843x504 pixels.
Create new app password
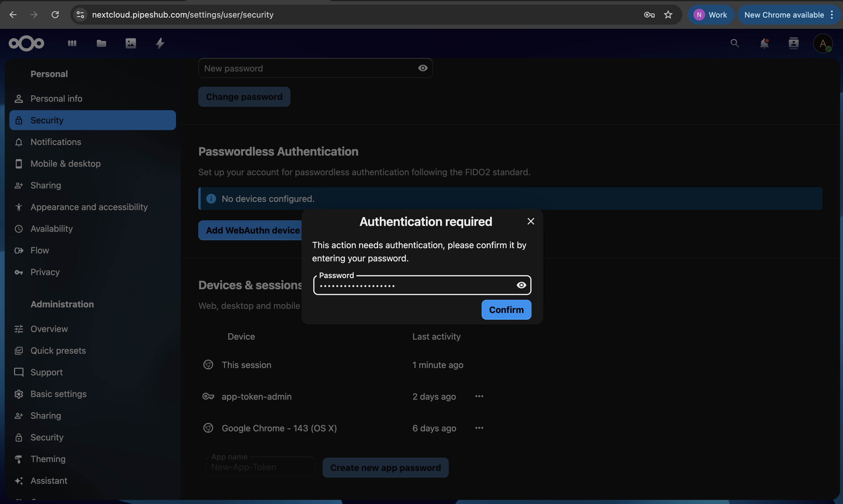point(385,467)
